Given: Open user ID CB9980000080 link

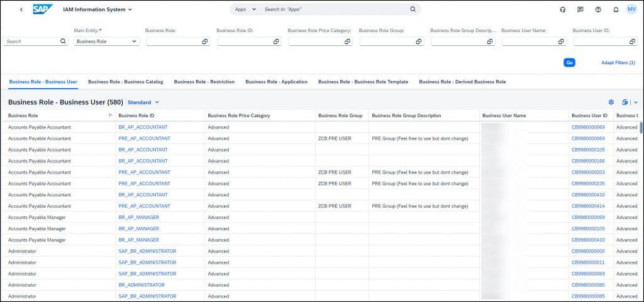Looking at the screenshot, I should click(588, 285).
